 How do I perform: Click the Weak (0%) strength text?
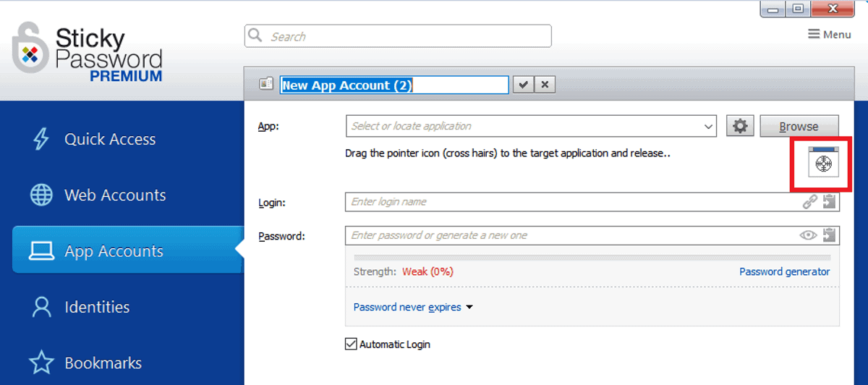427,271
